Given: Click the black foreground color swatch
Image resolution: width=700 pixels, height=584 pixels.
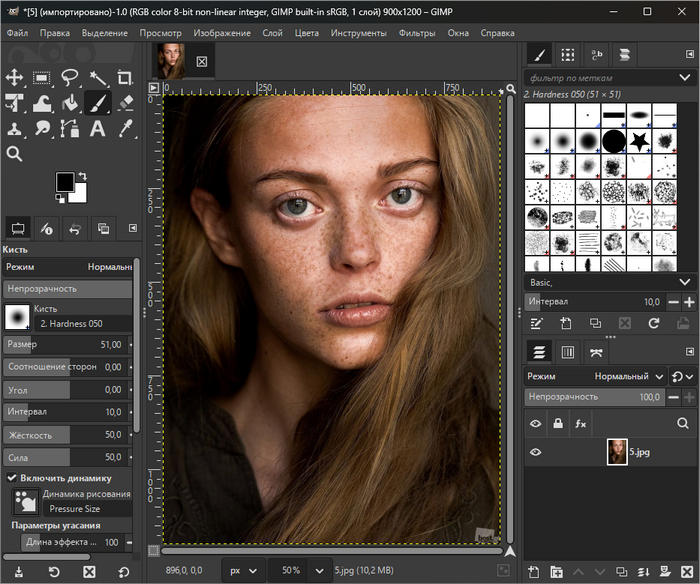Looking at the screenshot, I should [65, 181].
